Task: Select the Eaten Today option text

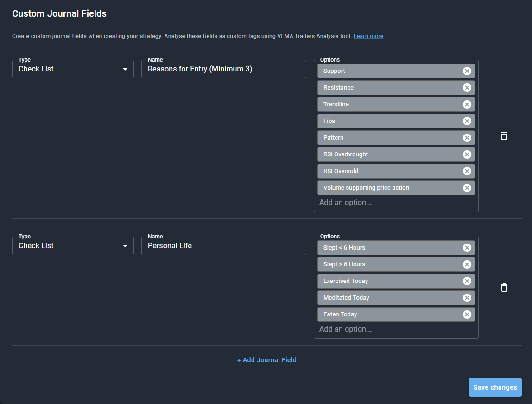Action: click(x=340, y=314)
